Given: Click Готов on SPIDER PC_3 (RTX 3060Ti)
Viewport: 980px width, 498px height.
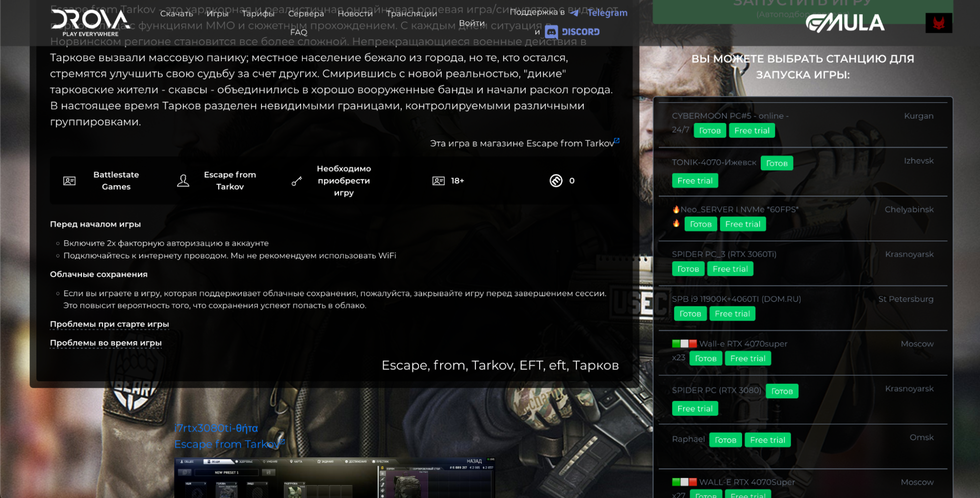Looking at the screenshot, I should coord(688,269).
